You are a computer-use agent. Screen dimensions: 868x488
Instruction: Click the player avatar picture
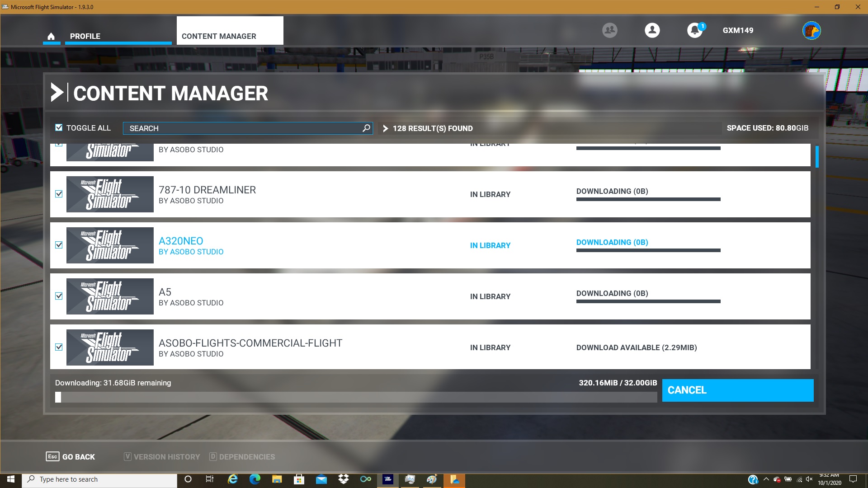tap(811, 30)
